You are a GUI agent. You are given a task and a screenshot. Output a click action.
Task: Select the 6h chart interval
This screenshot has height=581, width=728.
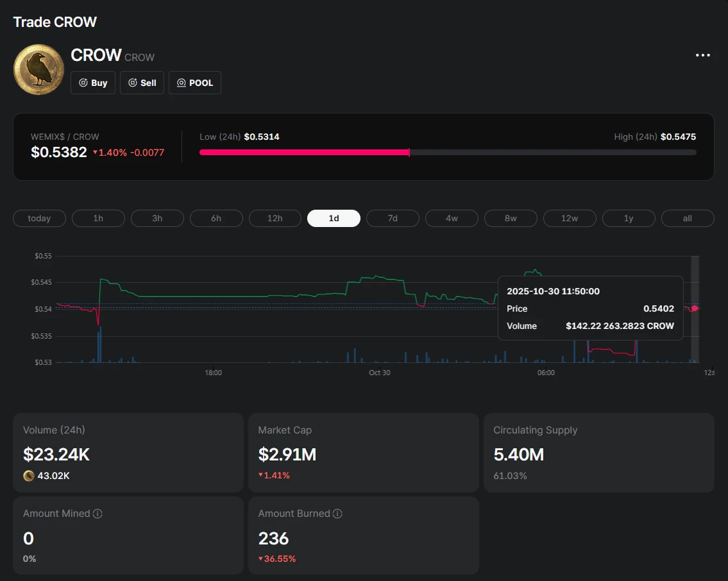coord(216,218)
